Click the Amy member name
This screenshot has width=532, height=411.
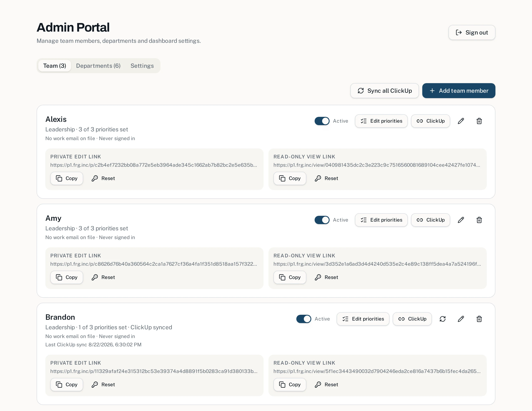pyautogui.click(x=53, y=218)
